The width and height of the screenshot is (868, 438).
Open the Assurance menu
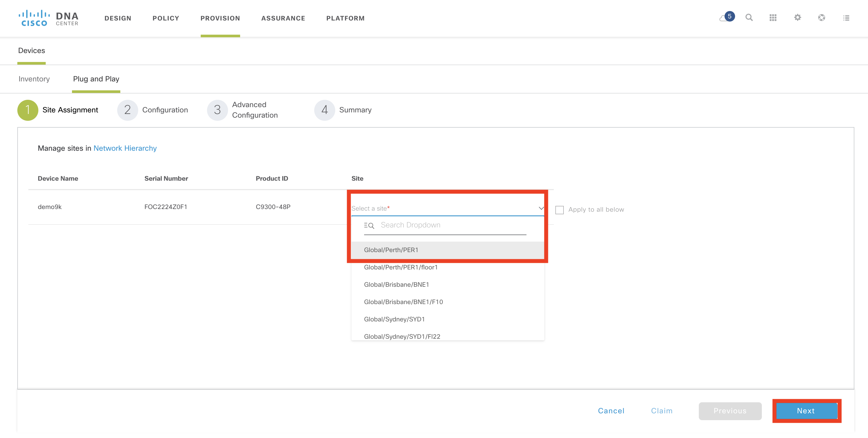pyautogui.click(x=283, y=18)
